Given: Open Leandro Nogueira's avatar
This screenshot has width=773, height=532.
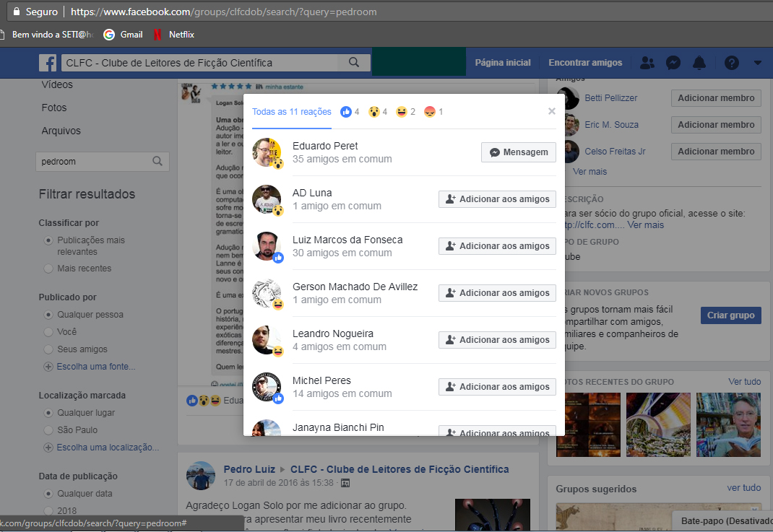Looking at the screenshot, I should point(267,340).
